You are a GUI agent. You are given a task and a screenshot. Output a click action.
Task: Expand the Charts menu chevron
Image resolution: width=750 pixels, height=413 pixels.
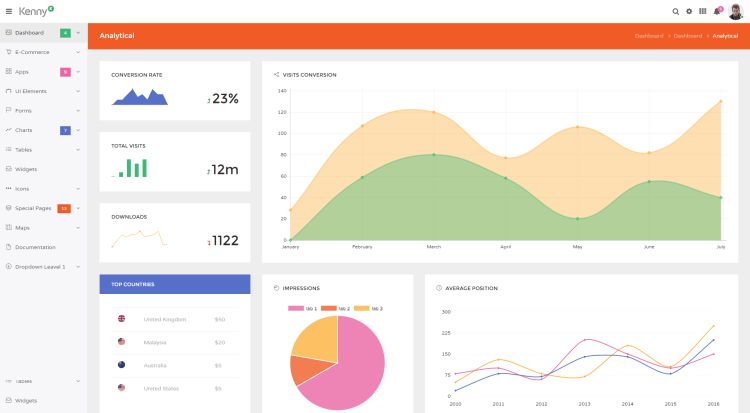(78, 130)
